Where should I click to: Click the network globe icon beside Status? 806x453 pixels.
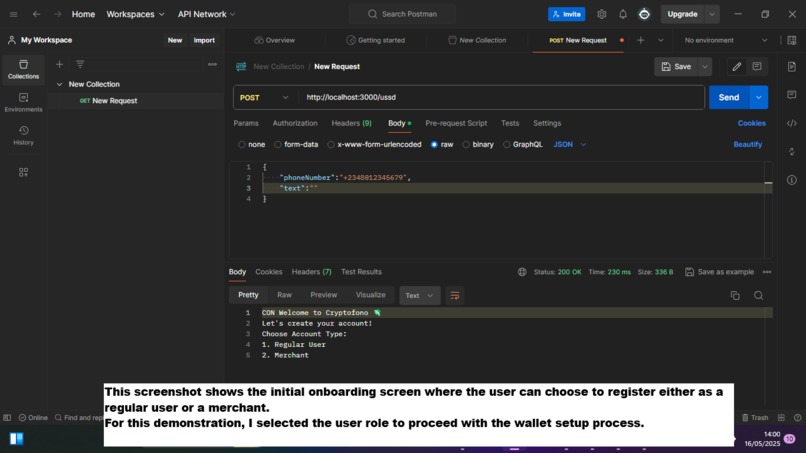[522, 272]
